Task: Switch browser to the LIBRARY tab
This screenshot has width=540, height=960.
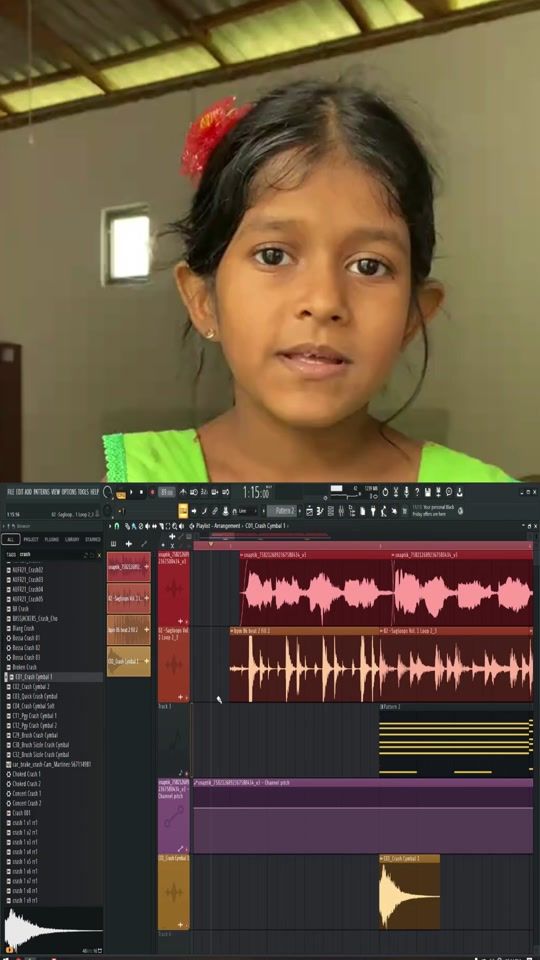Action: (x=72, y=539)
